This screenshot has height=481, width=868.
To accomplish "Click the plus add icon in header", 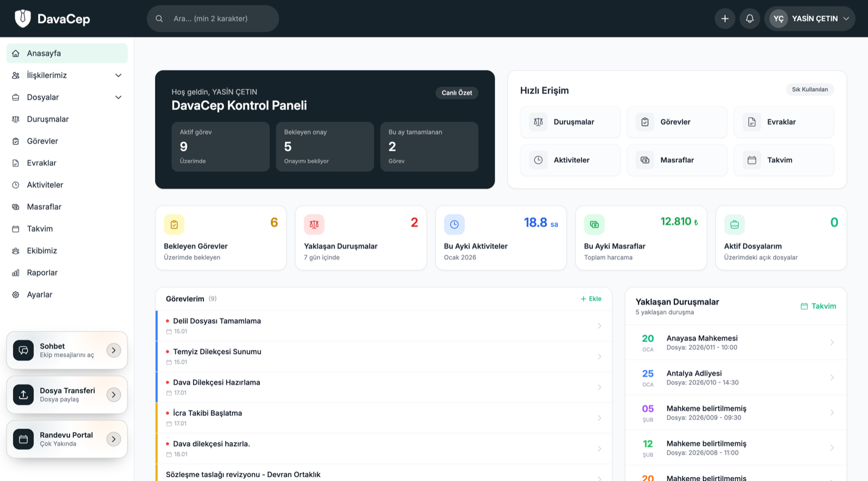I will (x=725, y=18).
